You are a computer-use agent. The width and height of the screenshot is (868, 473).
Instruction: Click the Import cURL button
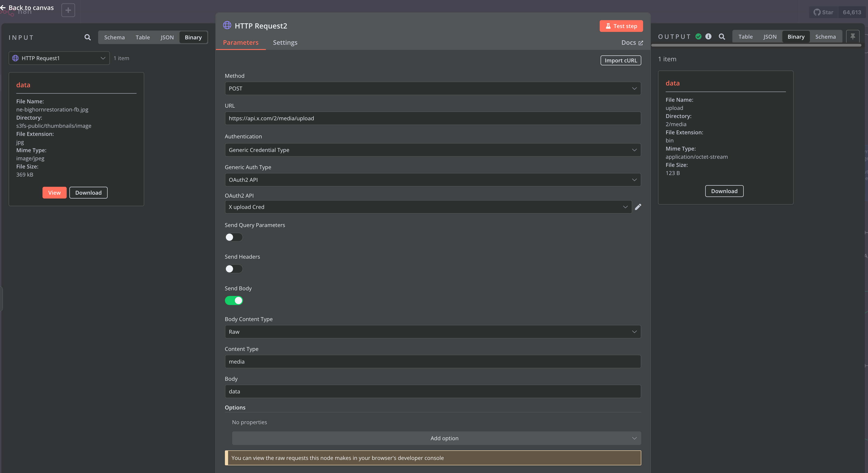[x=620, y=60]
